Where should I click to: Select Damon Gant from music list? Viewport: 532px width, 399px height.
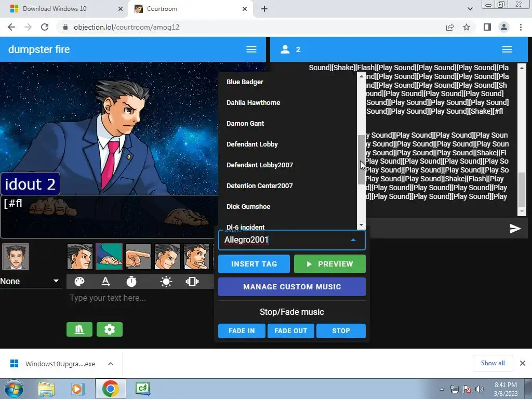tap(288, 124)
